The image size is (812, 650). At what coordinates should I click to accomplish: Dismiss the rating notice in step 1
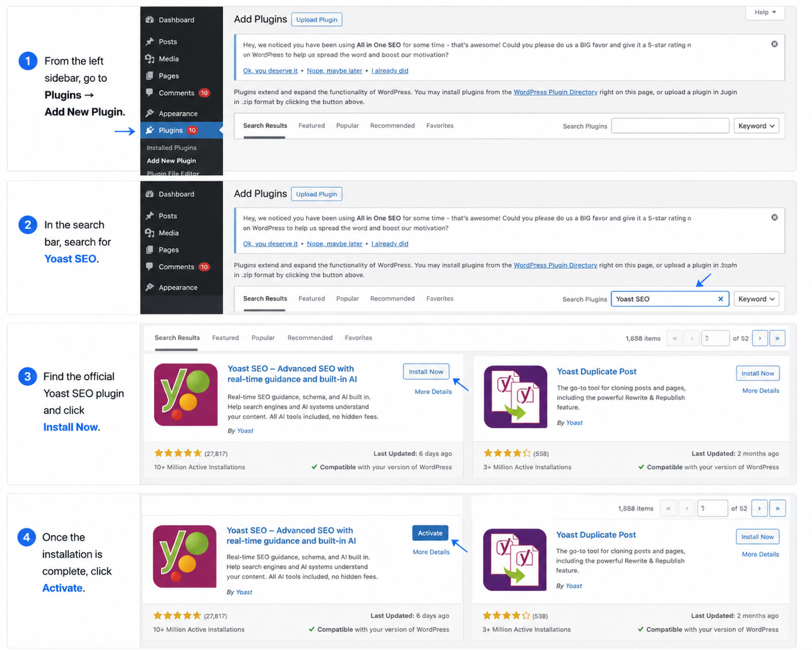774,44
